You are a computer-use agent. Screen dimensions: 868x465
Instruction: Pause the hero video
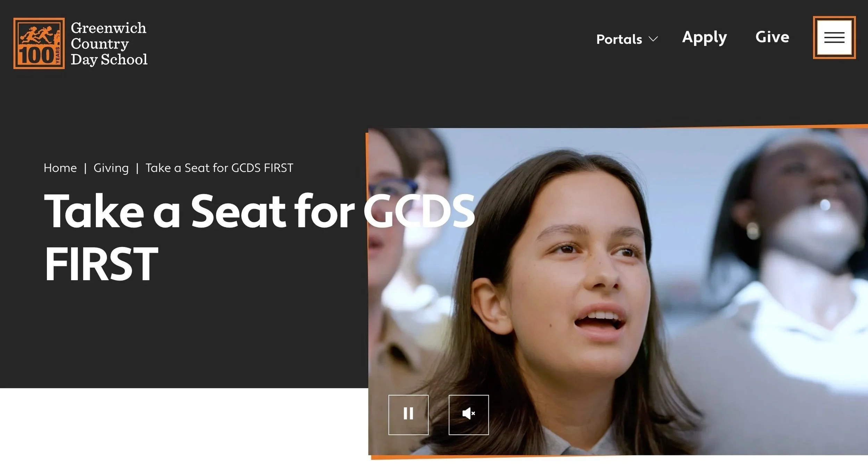tap(408, 415)
